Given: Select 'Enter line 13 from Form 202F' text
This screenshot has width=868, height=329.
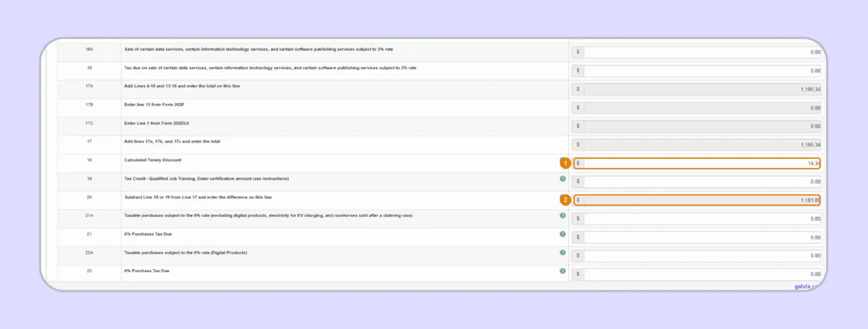Looking at the screenshot, I should click(154, 105).
